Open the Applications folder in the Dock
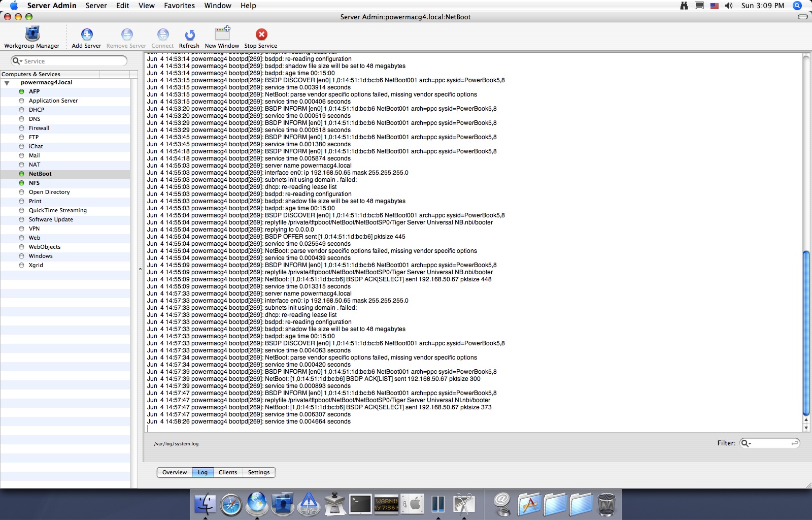The height and width of the screenshot is (520, 812). (529, 504)
